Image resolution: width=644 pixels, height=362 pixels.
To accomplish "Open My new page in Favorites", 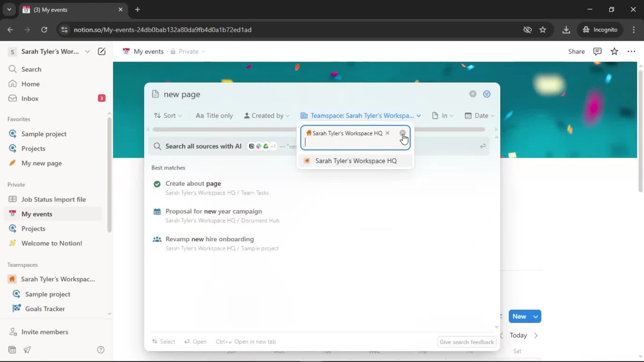I will point(54,163).
